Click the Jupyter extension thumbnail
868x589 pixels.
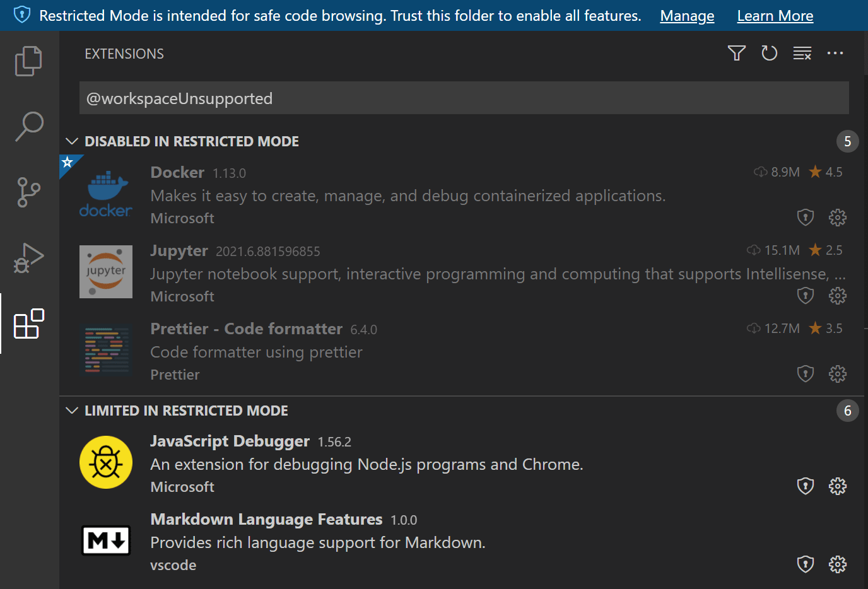105,272
